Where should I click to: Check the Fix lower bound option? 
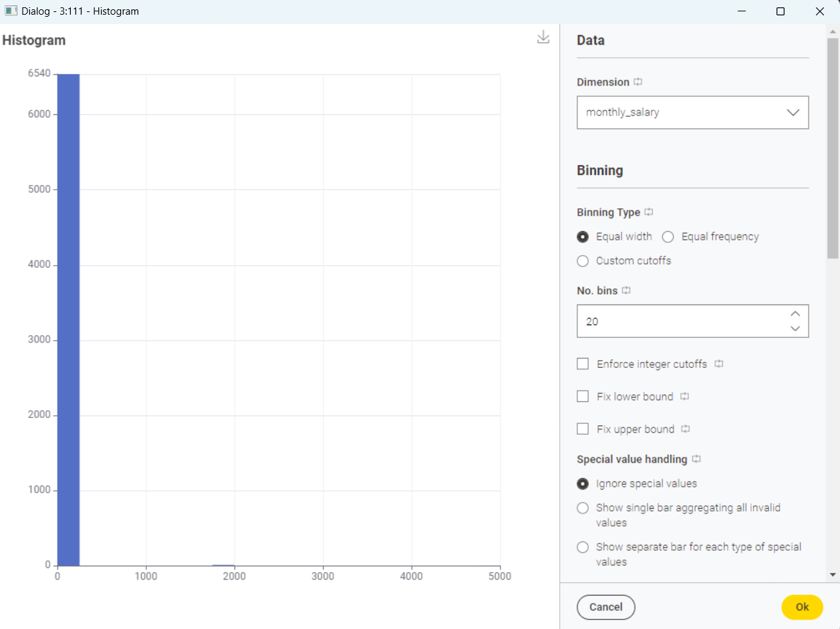(582, 396)
